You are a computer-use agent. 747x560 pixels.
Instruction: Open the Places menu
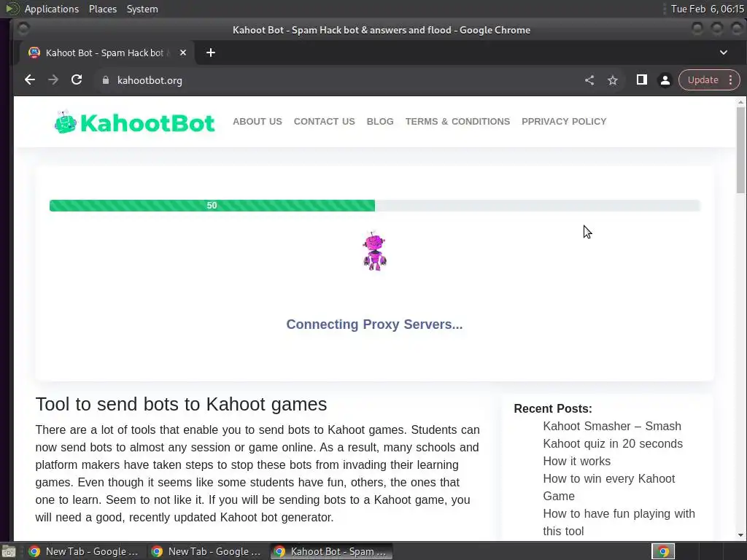103,9
